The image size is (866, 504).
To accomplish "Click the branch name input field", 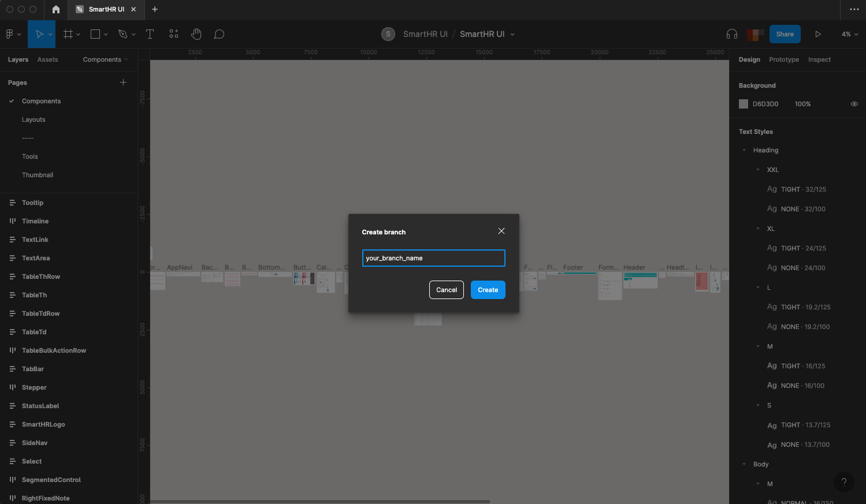I will pyautogui.click(x=433, y=258).
